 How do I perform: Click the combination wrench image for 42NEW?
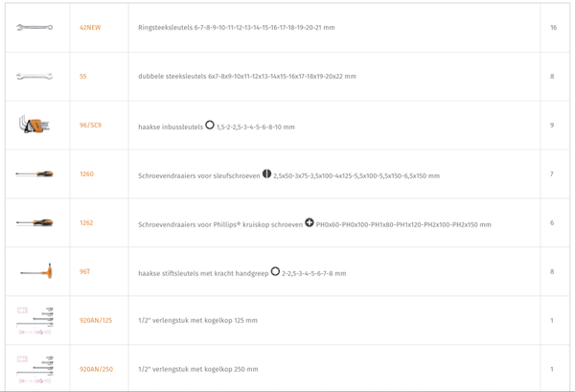[x=34, y=28]
